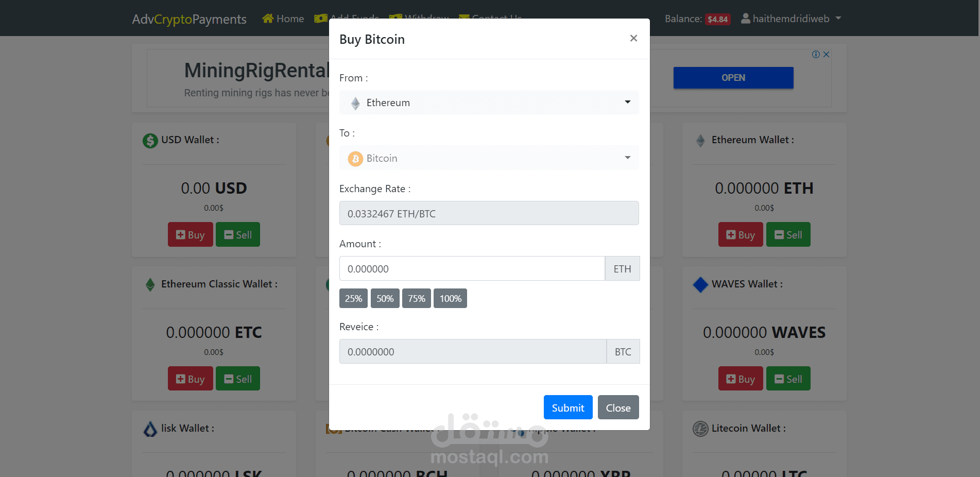980x477 pixels.
Task: Close the ad using its X icon
Action: coord(826,54)
